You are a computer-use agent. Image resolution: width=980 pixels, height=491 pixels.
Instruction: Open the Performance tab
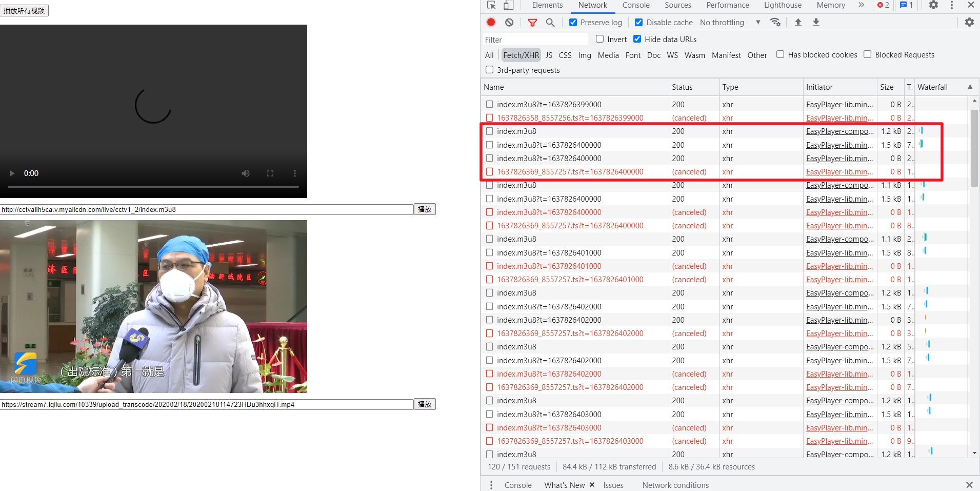coord(728,5)
